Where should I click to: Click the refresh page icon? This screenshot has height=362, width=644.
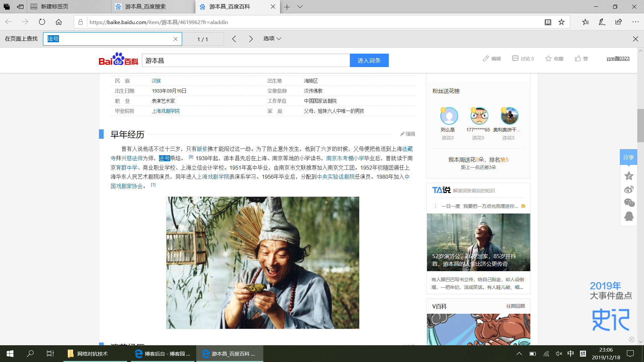point(42,22)
